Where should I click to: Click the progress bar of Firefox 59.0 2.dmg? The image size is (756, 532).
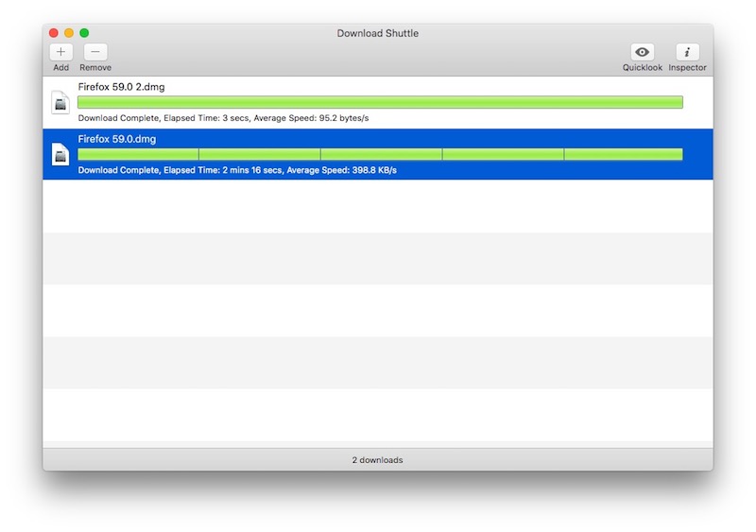(x=381, y=102)
